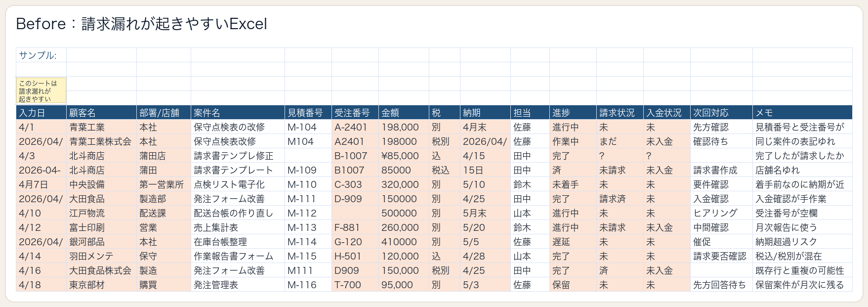Click customer cell 青葉工業株式会
This screenshot has width=868, height=307.
[101, 141]
